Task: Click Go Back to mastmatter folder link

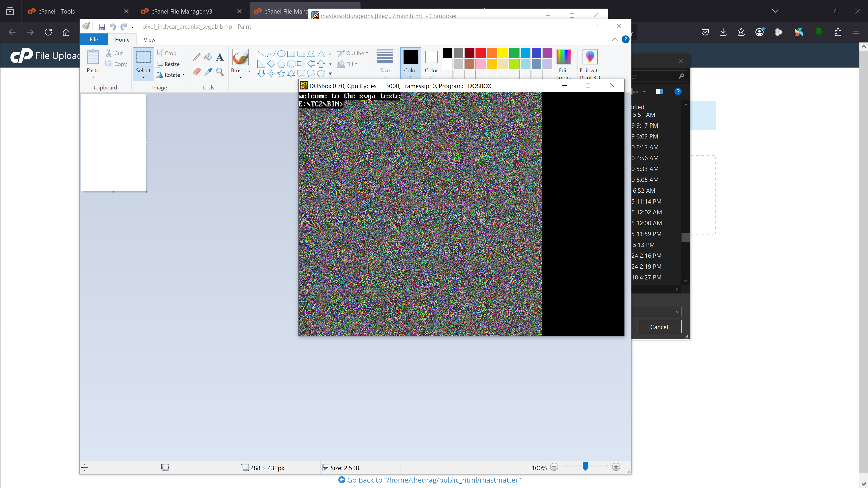Action: point(430,480)
